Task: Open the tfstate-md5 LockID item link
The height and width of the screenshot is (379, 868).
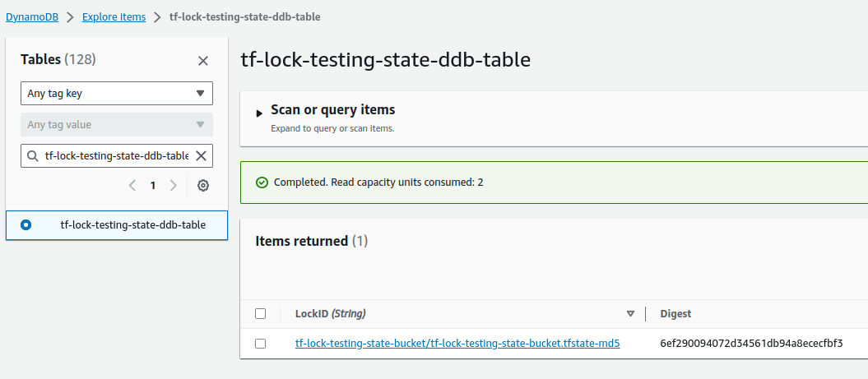Action: (x=457, y=344)
